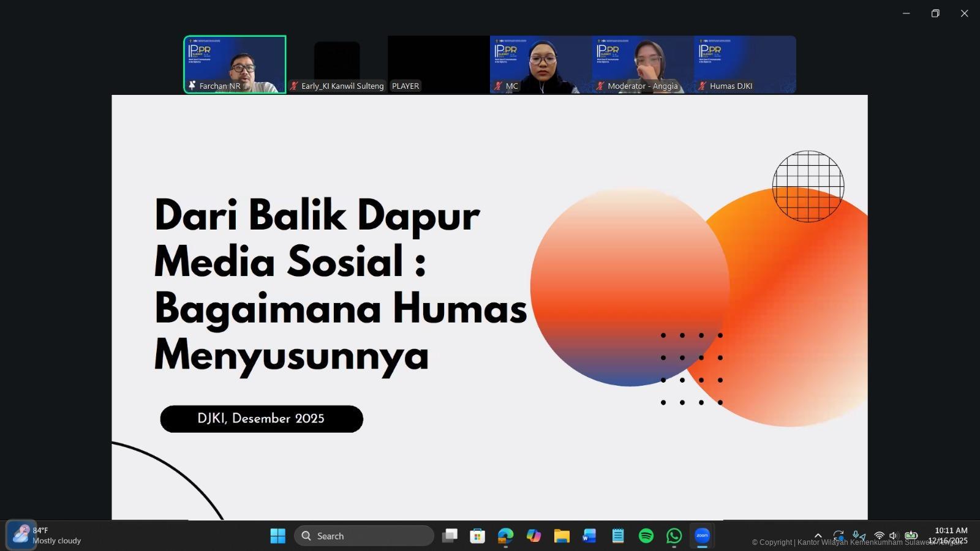
Task: Open the Windows Start menu
Action: pyautogui.click(x=277, y=536)
